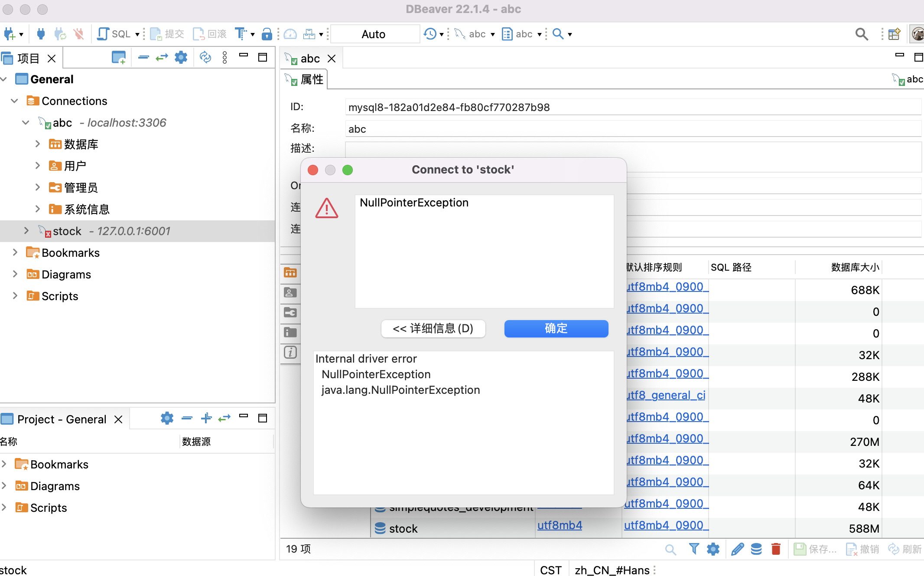Click the filter funnel icon in status bar
Image resolution: width=924 pixels, height=576 pixels.
pyautogui.click(x=693, y=549)
